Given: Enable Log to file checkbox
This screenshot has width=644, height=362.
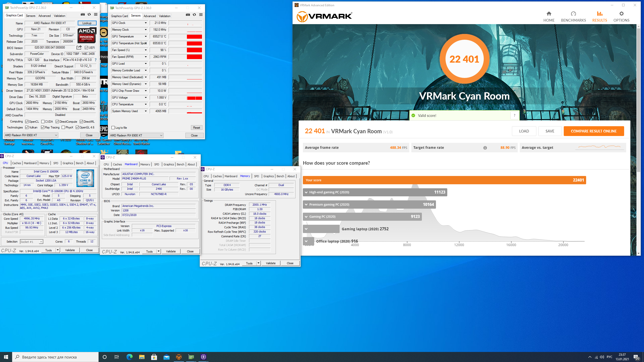Looking at the screenshot, I should point(113,128).
